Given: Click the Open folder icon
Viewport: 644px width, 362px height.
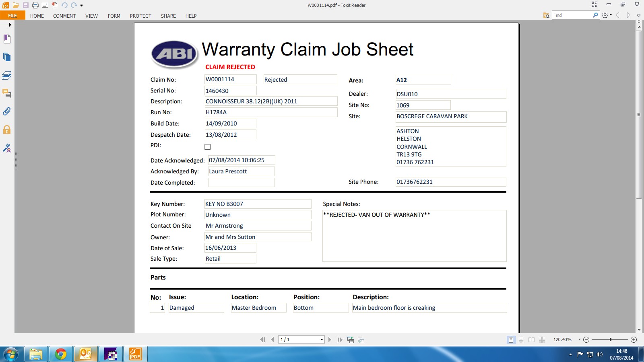Looking at the screenshot, I should pos(16,5).
